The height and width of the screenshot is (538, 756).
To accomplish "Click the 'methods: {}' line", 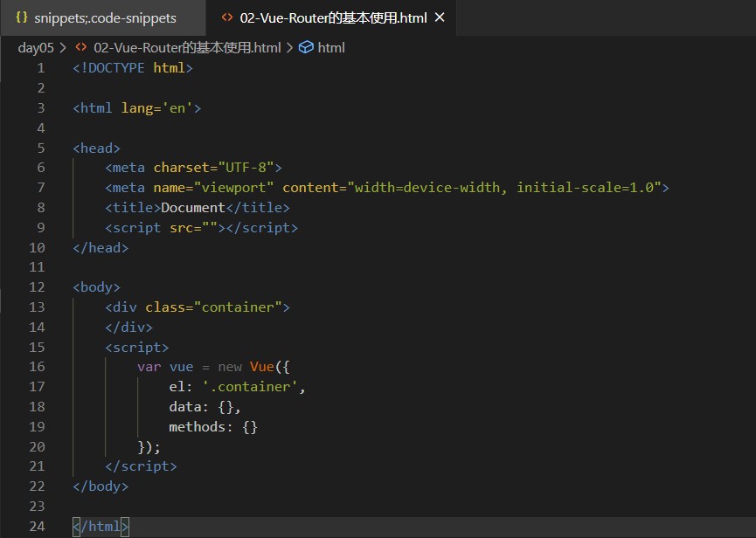I will [x=213, y=427].
